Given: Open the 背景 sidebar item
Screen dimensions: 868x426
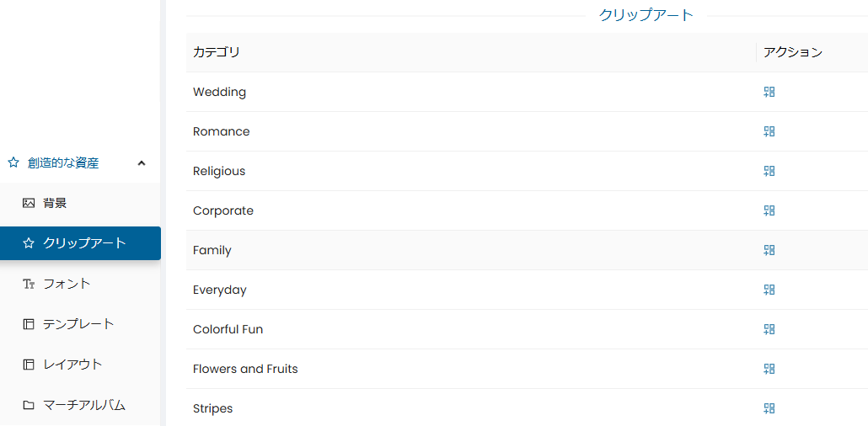Looking at the screenshot, I should (80, 203).
